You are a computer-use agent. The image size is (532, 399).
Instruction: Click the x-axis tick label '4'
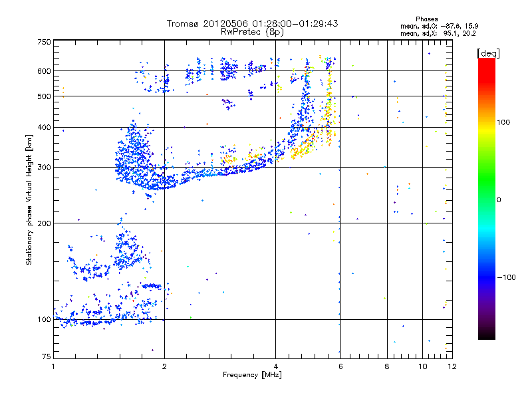pos(275,366)
